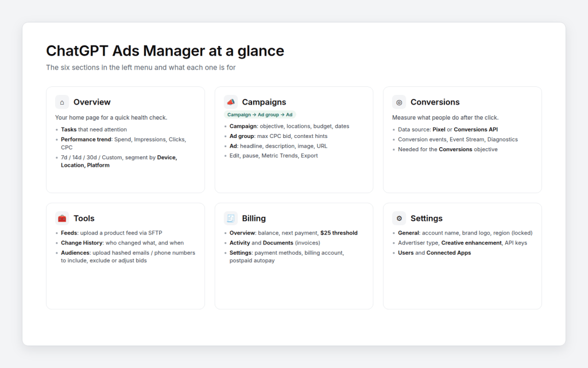
Task: Click the 'ChatGPT Ads Manager at a glance' title
Action: 165,51
